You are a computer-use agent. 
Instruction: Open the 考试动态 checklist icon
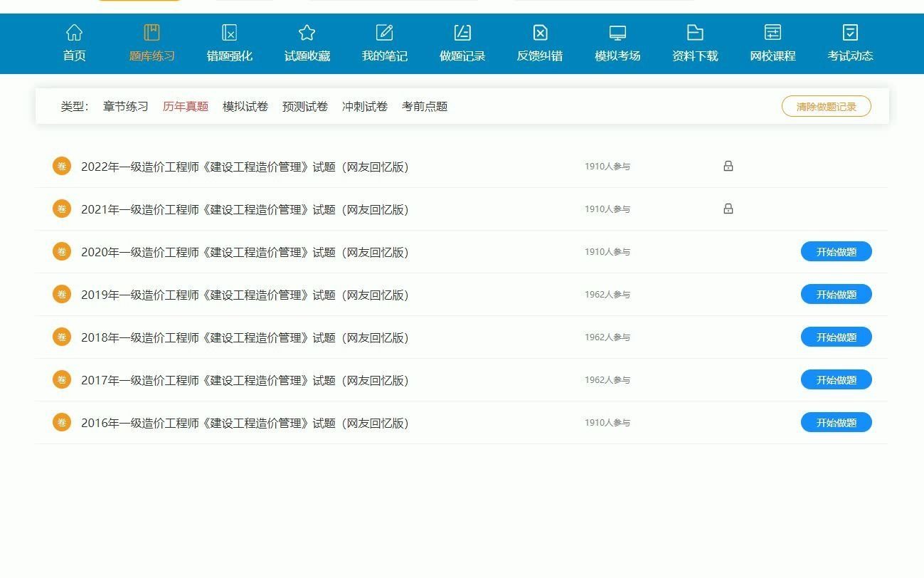coord(850,32)
